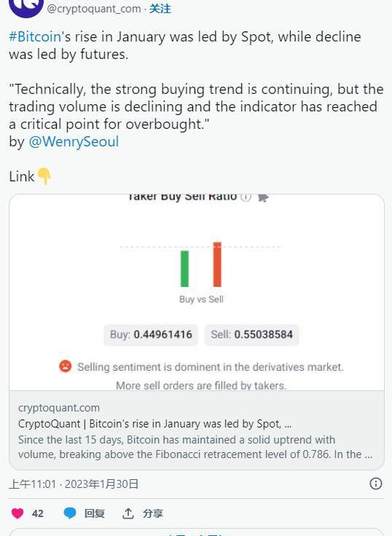Click the pointing-down hand emoji
Image resolution: width=392 pixels, height=536 pixels.
tap(44, 176)
